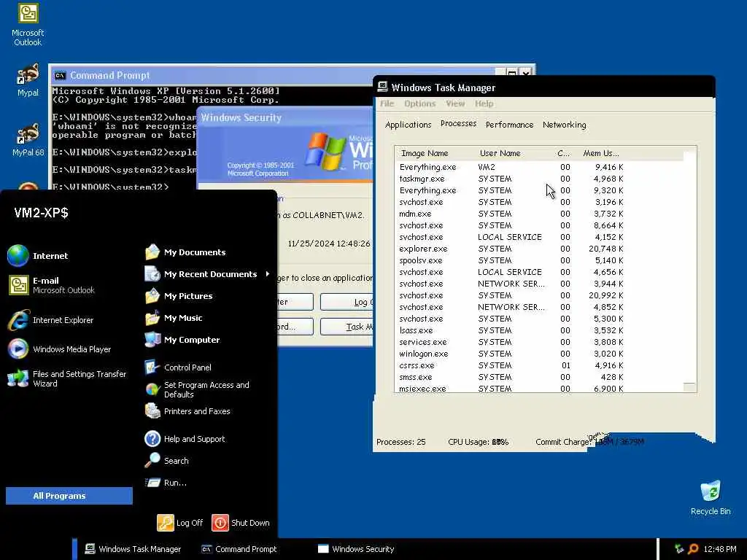Image resolution: width=747 pixels, height=560 pixels.
Task: Open Task Manager File menu
Action: [387, 104]
